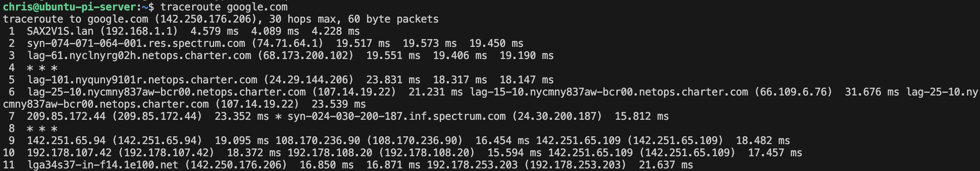Click the gateway address 192.168.1.1
The image size is (980, 171).
coord(139,31)
